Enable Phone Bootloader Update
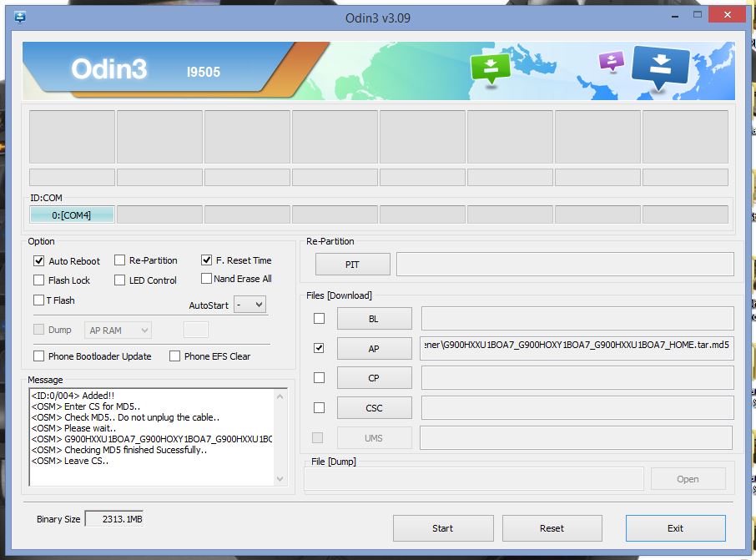 click(x=39, y=356)
